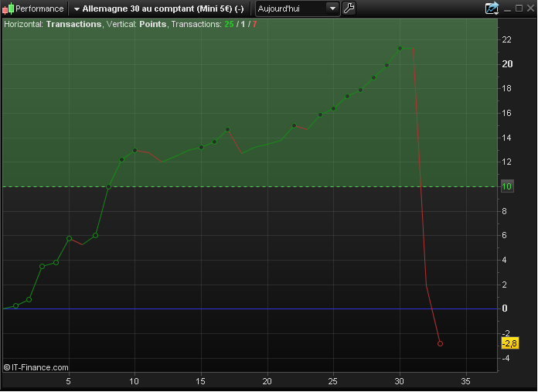Click the data point at transaction 25
Viewport: 538px width, 392px height.
pyautogui.click(x=333, y=109)
